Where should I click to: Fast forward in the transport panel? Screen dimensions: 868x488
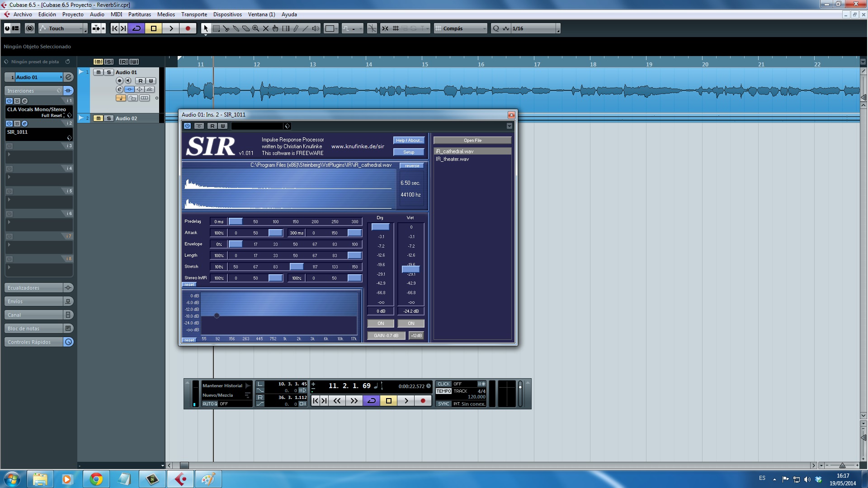click(x=354, y=401)
